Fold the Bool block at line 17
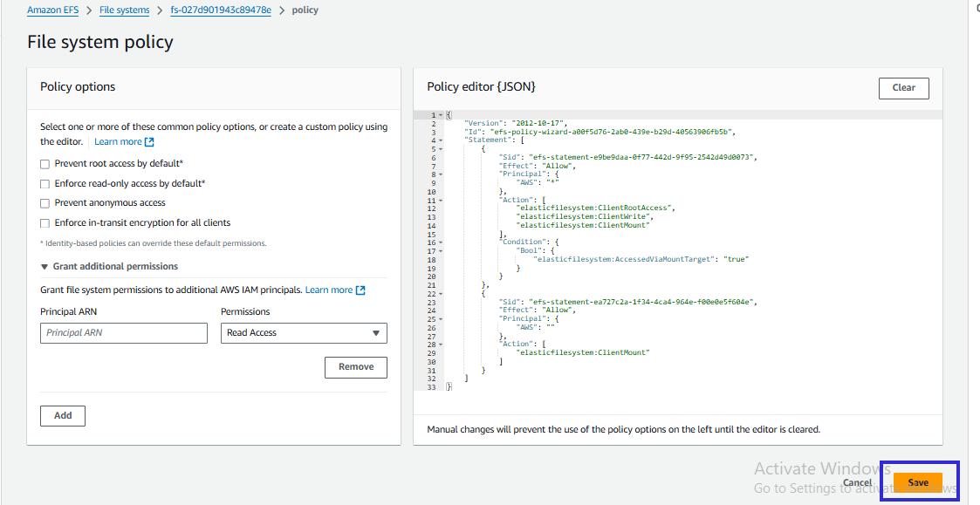The width and height of the screenshot is (980, 505). point(441,251)
